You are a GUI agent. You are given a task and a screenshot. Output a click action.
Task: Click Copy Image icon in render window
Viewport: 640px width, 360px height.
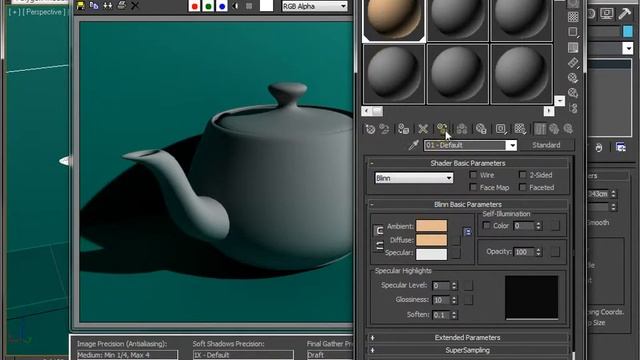pos(94,5)
